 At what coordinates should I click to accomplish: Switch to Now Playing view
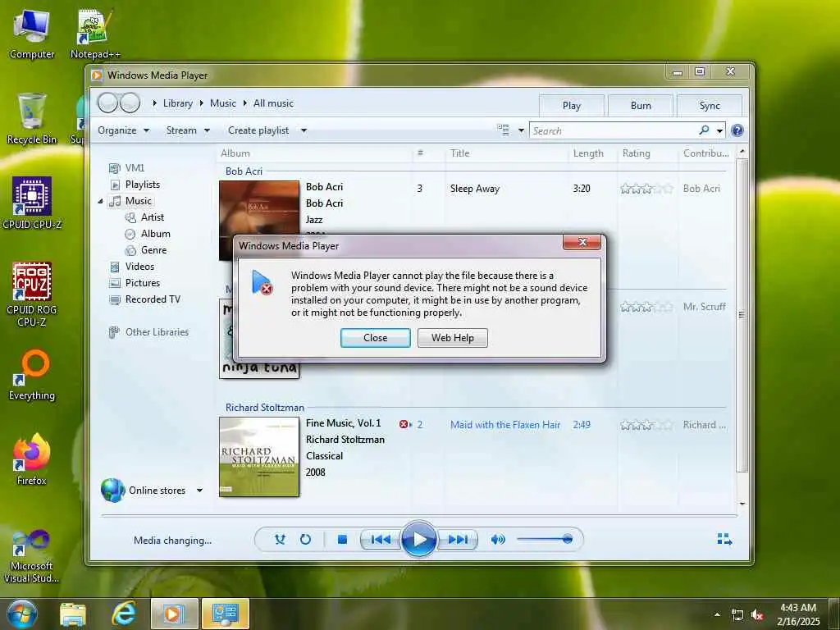point(724,539)
